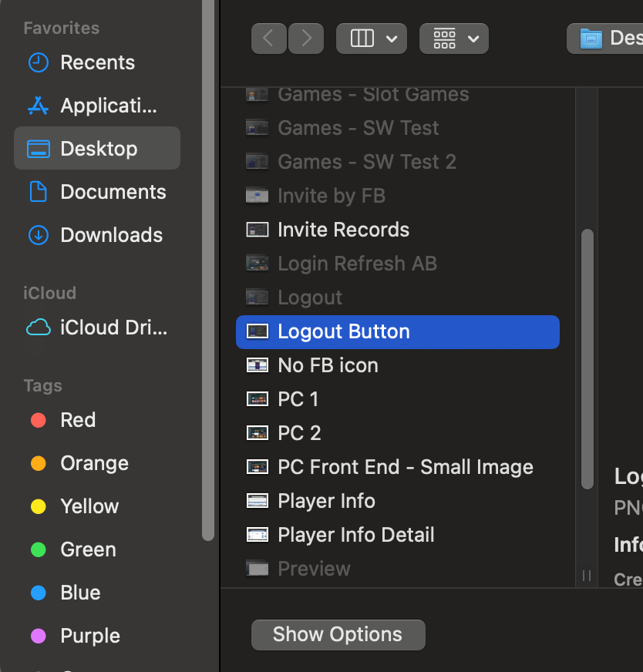Click the back navigation arrow
The width and height of the screenshot is (643, 672).
tap(268, 39)
